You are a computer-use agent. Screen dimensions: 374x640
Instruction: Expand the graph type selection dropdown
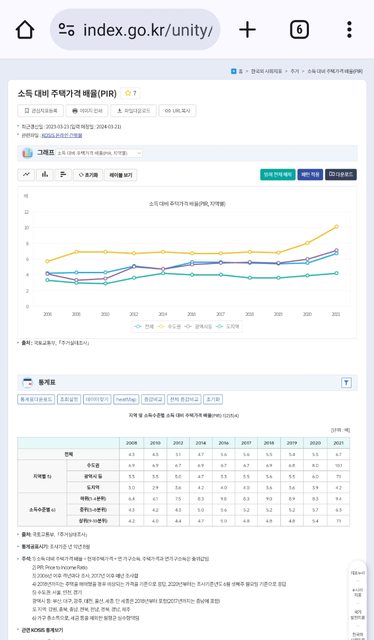99,153
